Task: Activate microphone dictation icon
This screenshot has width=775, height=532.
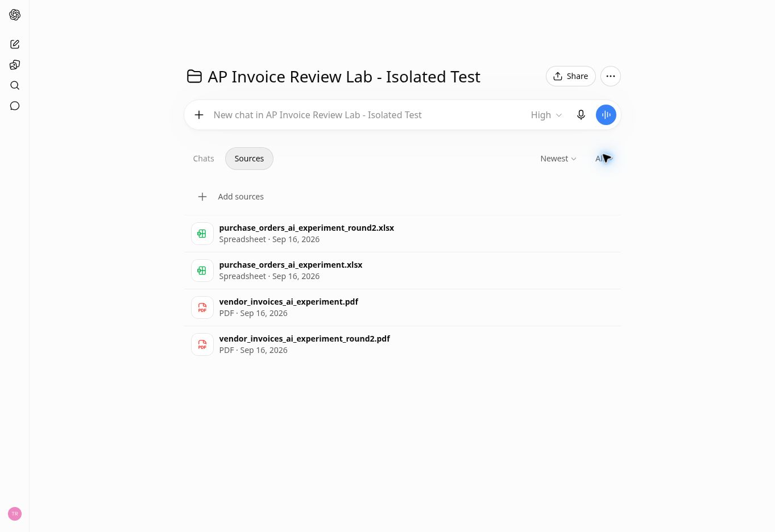Action: pyautogui.click(x=581, y=115)
